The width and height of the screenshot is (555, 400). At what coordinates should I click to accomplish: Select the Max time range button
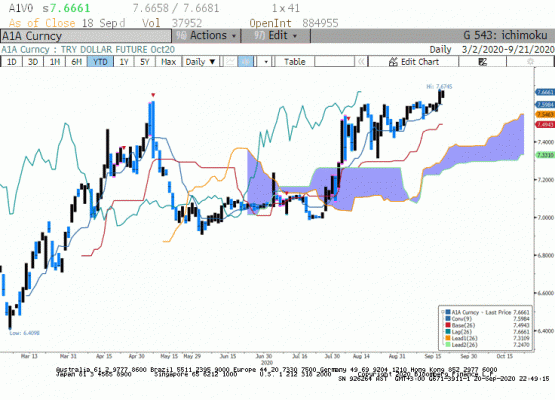168,62
